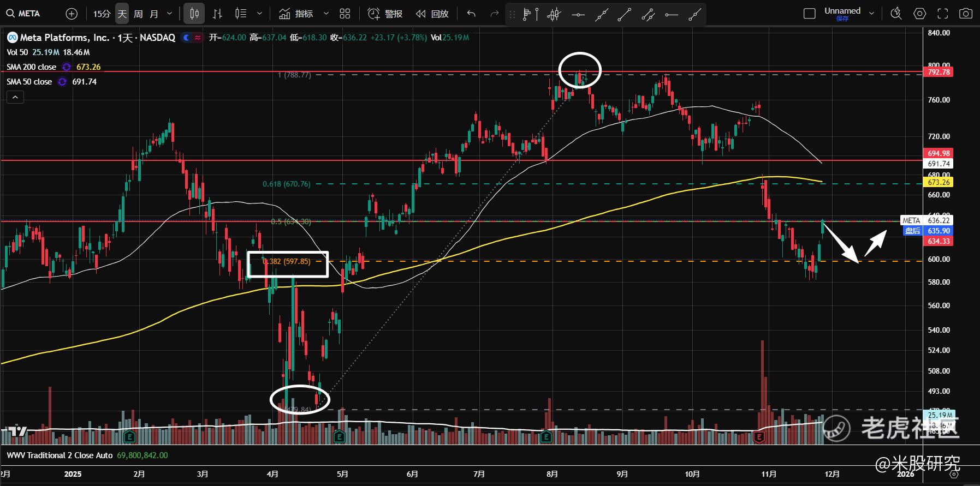
Task: Click the Meta Platforms, Inc. legend title
Action: 65,38
